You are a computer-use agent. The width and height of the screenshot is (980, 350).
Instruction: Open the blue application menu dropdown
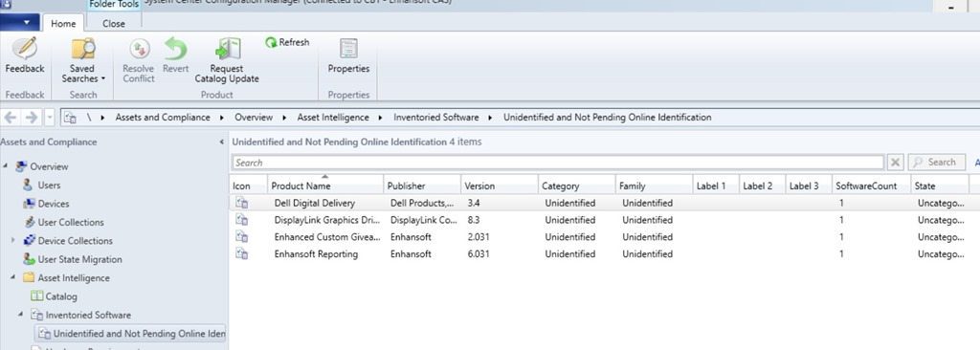(x=21, y=23)
